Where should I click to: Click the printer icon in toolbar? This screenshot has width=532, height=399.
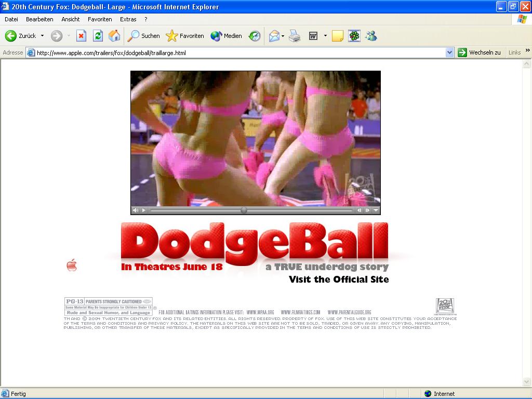[295, 36]
